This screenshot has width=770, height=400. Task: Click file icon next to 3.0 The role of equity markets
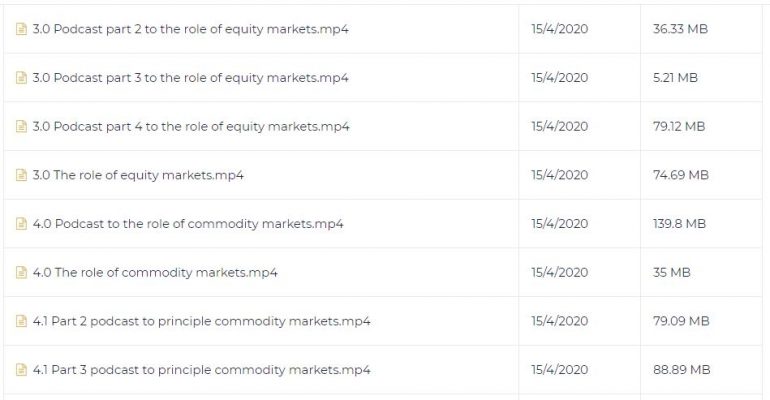[x=21, y=175]
